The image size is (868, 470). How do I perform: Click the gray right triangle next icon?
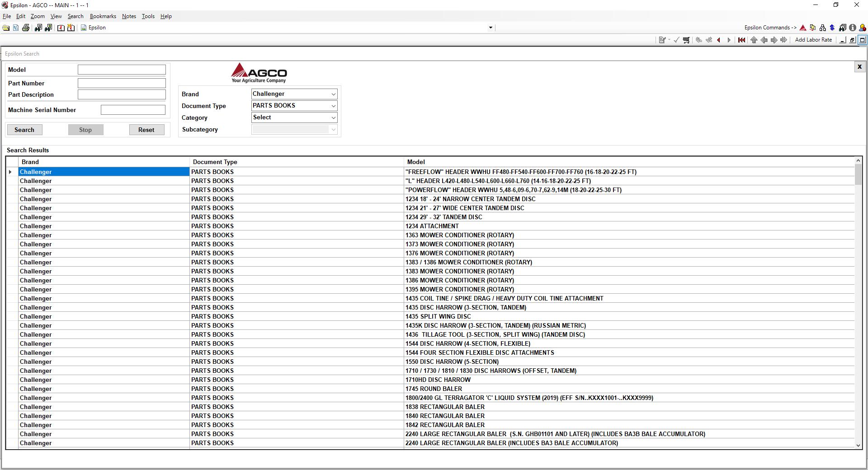click(729, 40)
